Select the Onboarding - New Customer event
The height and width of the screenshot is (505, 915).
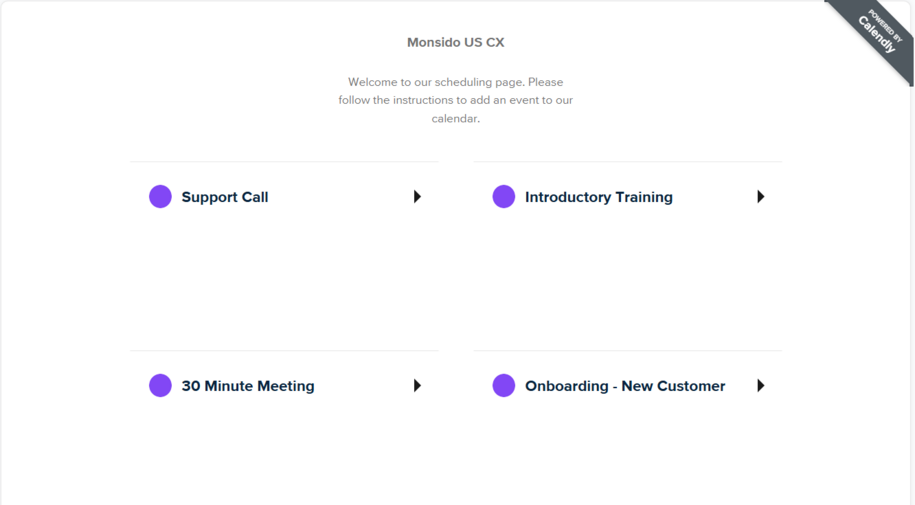tap(625, 386)
